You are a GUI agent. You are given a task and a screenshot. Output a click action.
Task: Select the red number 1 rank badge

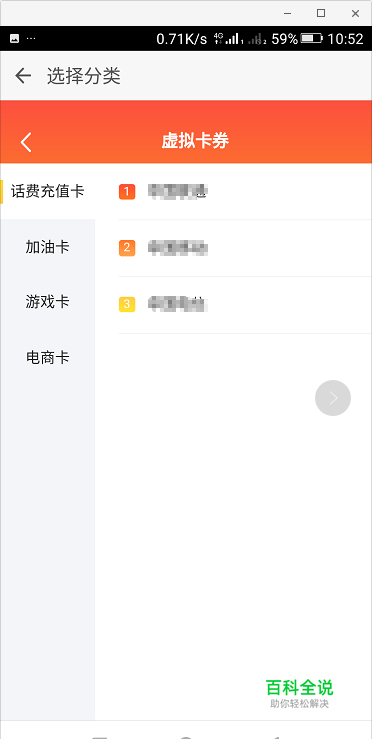tap(127, 192)
